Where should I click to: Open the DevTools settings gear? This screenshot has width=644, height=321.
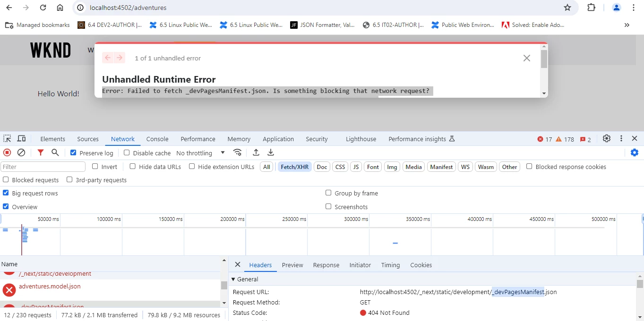607,138
